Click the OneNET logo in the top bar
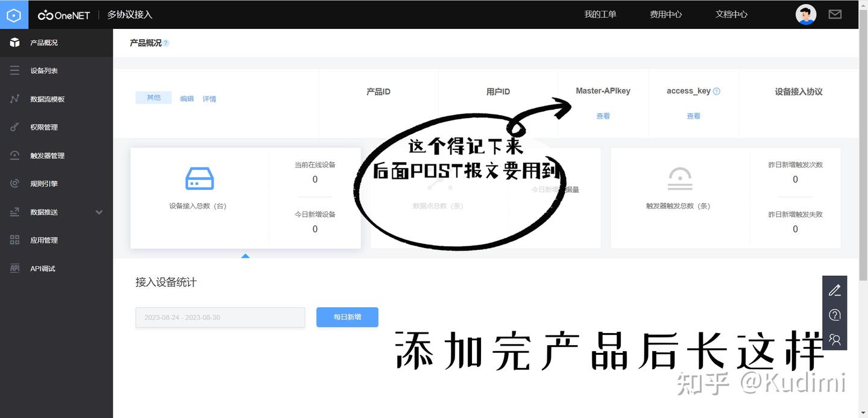The image size is (868, 418). [x=63, y=15]
